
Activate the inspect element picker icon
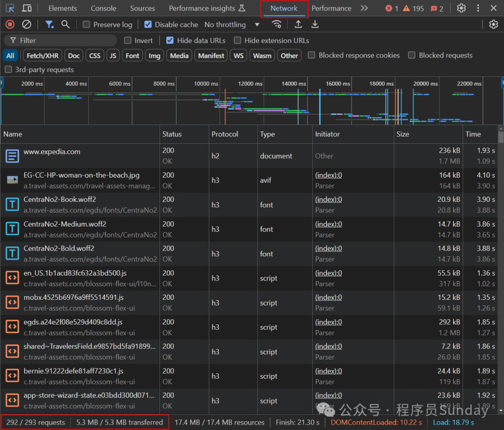pos(10,8)
